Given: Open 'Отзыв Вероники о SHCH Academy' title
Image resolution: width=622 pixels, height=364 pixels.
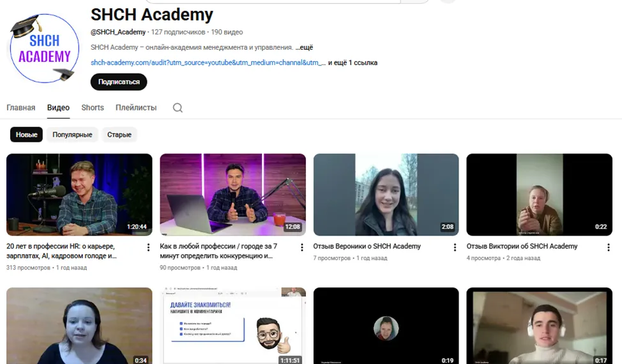Looking at the screenshot, I should pyautogui.click(x=367, y=246).
